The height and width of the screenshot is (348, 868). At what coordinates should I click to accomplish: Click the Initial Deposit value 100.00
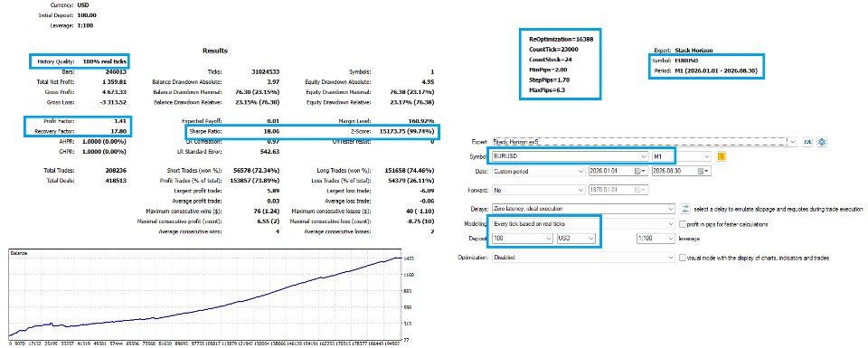pos(86,15)
